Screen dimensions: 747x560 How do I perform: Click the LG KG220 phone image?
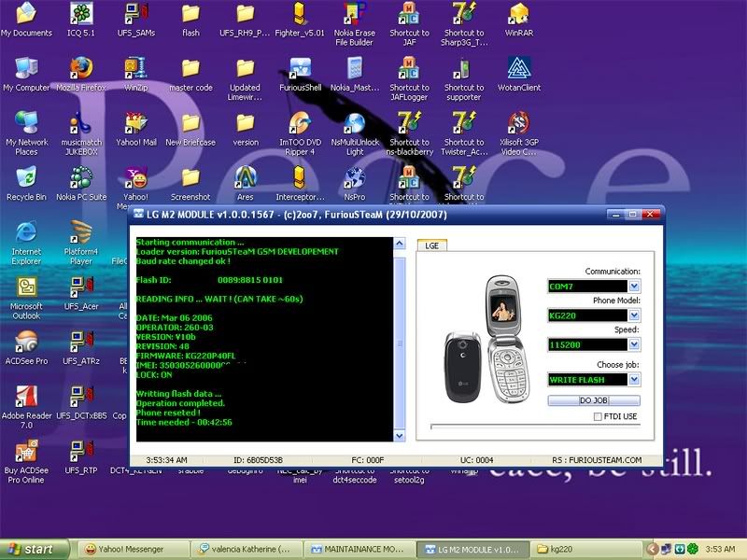click(x=487, y=339)
